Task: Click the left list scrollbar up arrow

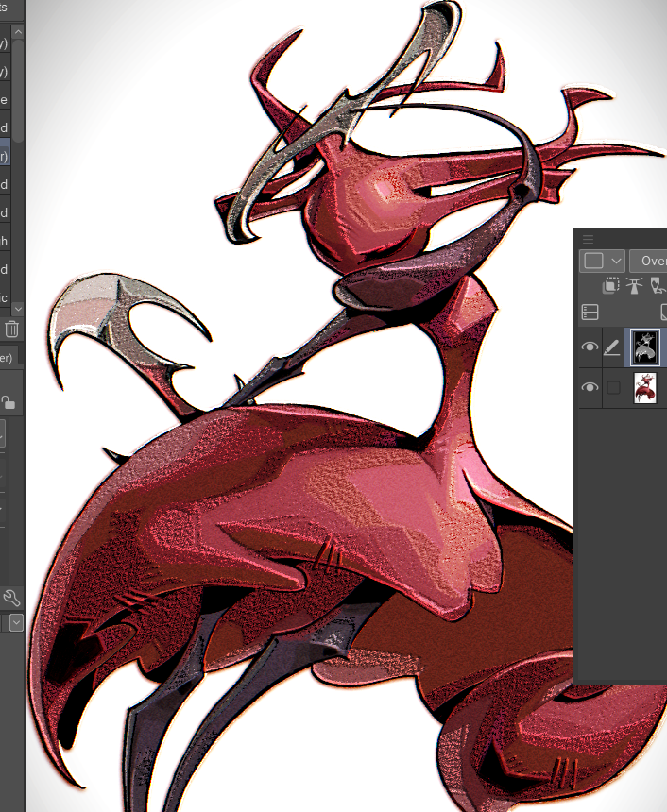Action: coord(18,31)
